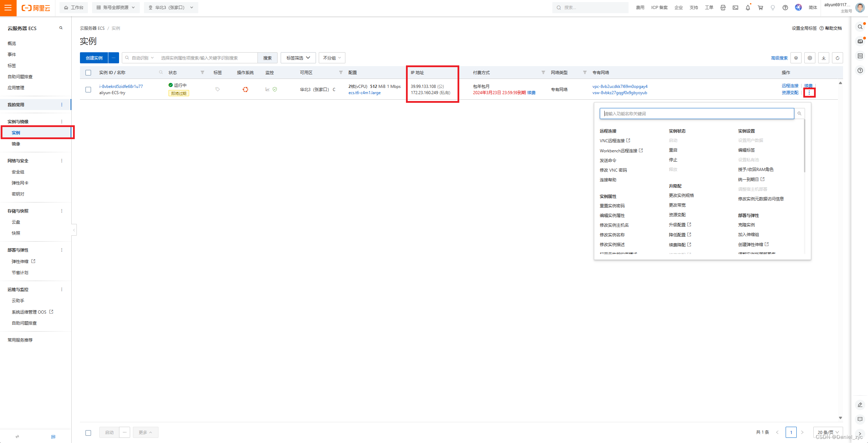
Task: Click the monitoring chart icon in instance row
Action: click(267, 89)
